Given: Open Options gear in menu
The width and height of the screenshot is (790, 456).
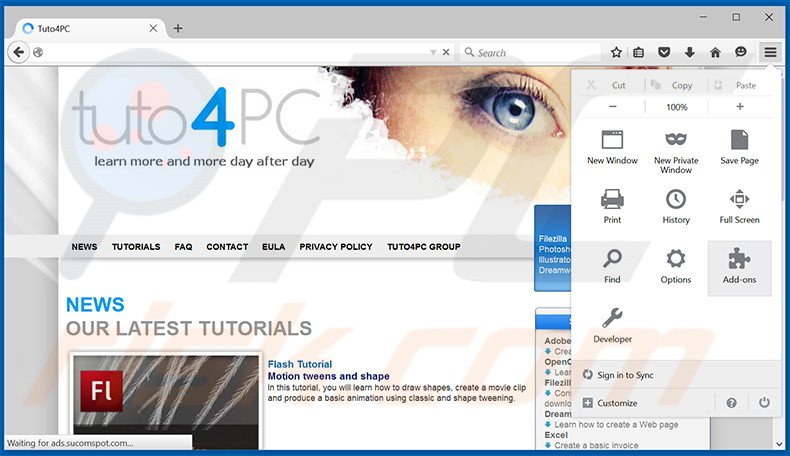Looking at the screenshot, I should tap(676, 266).
